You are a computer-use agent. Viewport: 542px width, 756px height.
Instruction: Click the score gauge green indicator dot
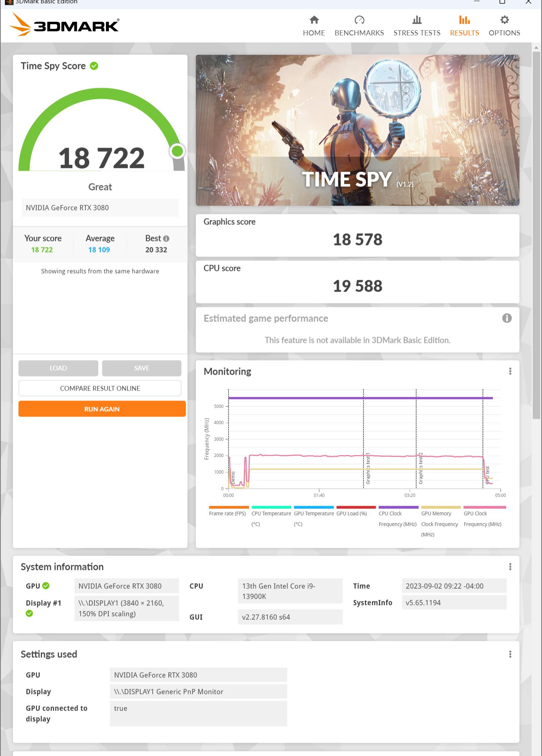click(177, 151)
